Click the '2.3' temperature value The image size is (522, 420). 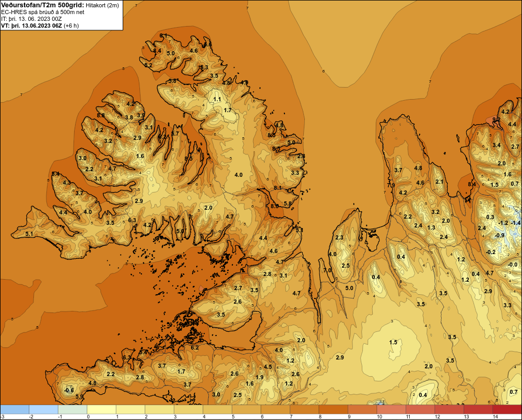(339, 237)
